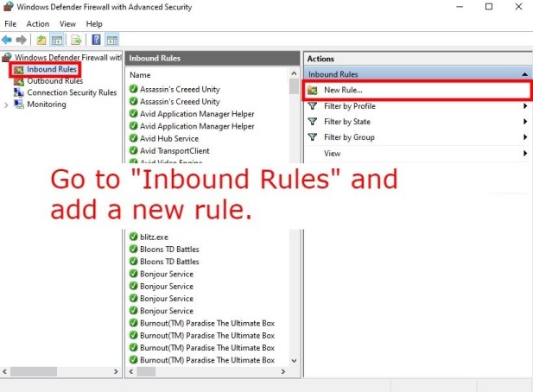Select Connection Security Rules in the tree
Viewport: 533px width, 392px height.
coord(72,92)
